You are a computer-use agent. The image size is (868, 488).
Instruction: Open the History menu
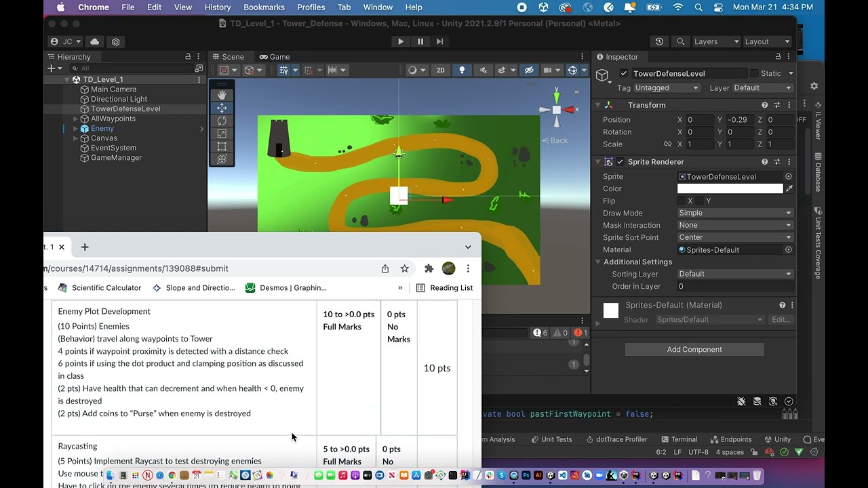pos(218,7)
